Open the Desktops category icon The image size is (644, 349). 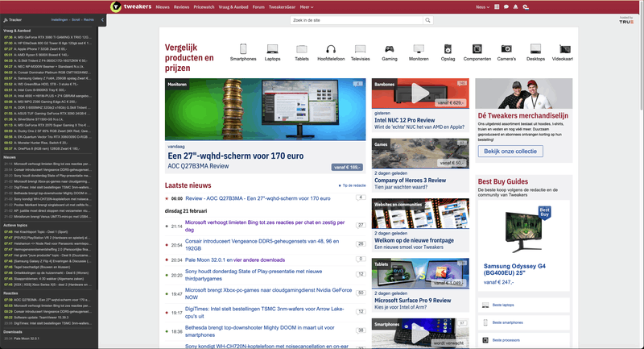[535, 49]
